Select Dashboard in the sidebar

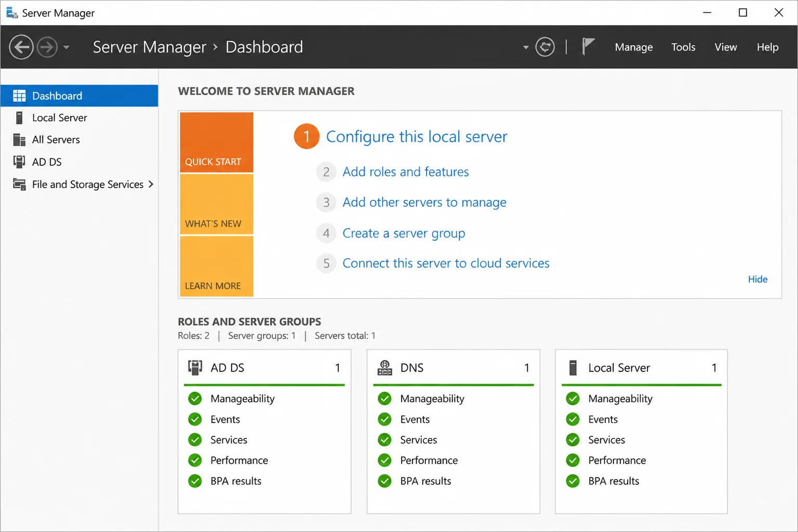tap(79, 96)
